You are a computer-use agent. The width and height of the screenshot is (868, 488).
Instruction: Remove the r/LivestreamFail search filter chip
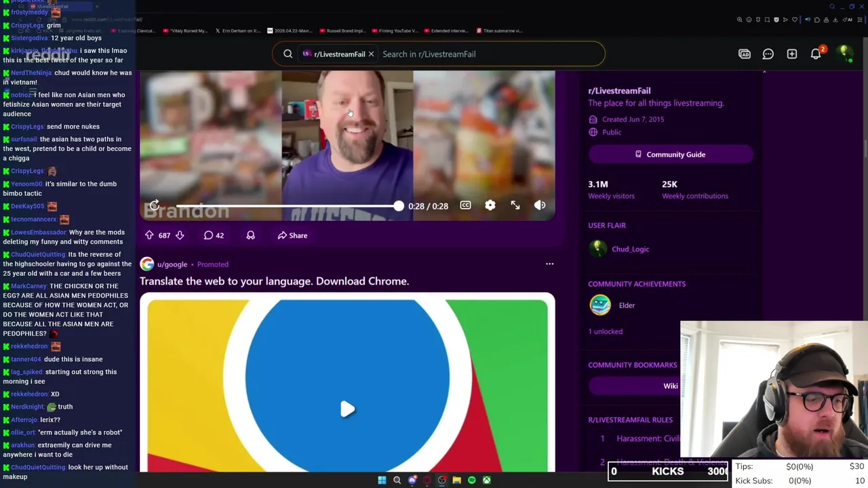tap(371, 54)
